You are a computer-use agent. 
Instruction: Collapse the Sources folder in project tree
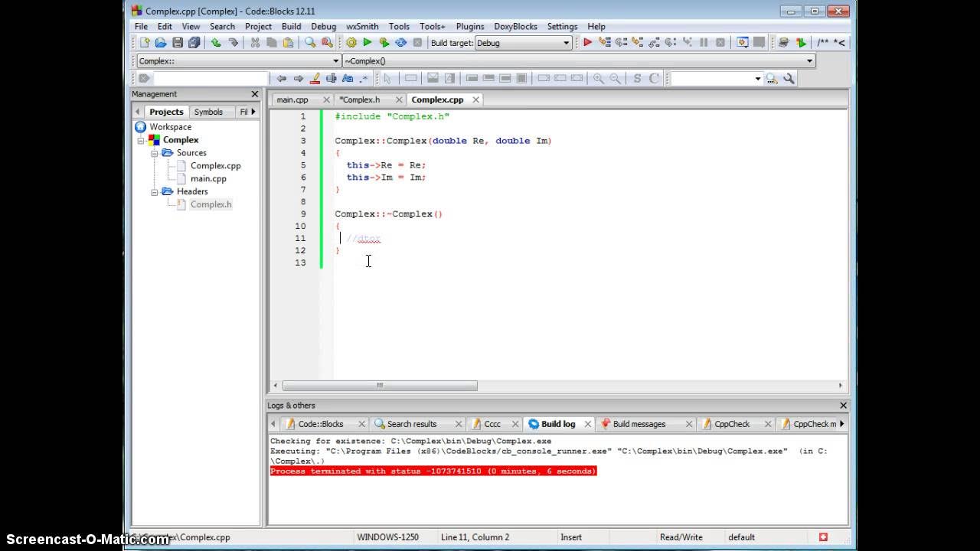(x=155, y=153)
